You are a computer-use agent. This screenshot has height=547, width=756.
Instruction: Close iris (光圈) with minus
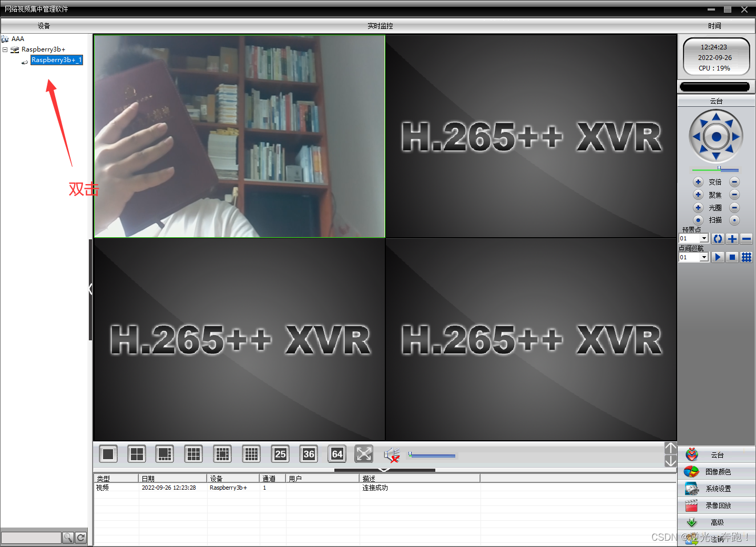tap(734, 208)
